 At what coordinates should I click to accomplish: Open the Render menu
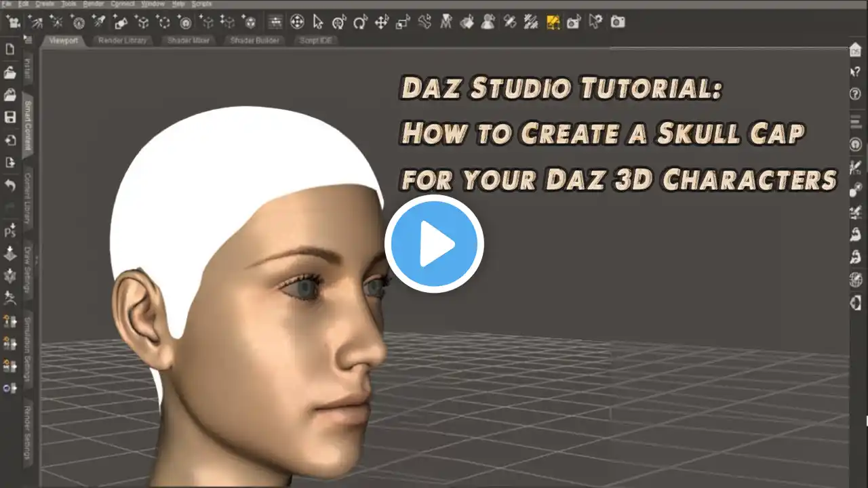point(93,4)
